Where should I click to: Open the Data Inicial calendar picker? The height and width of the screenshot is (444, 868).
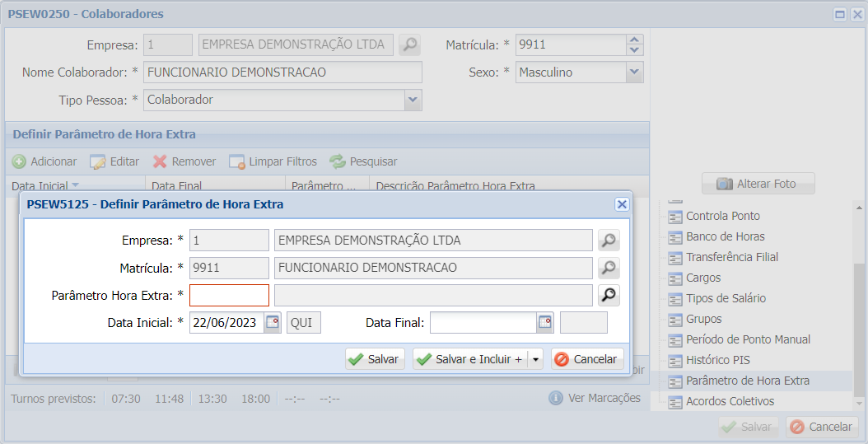coord(273,322)
